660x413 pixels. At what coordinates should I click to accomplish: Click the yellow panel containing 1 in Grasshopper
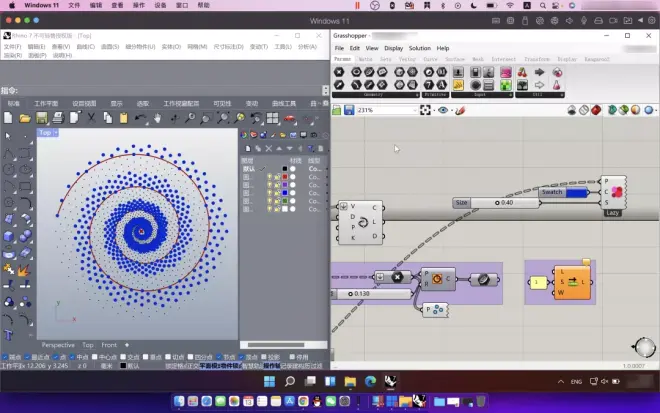coord(538,282)
